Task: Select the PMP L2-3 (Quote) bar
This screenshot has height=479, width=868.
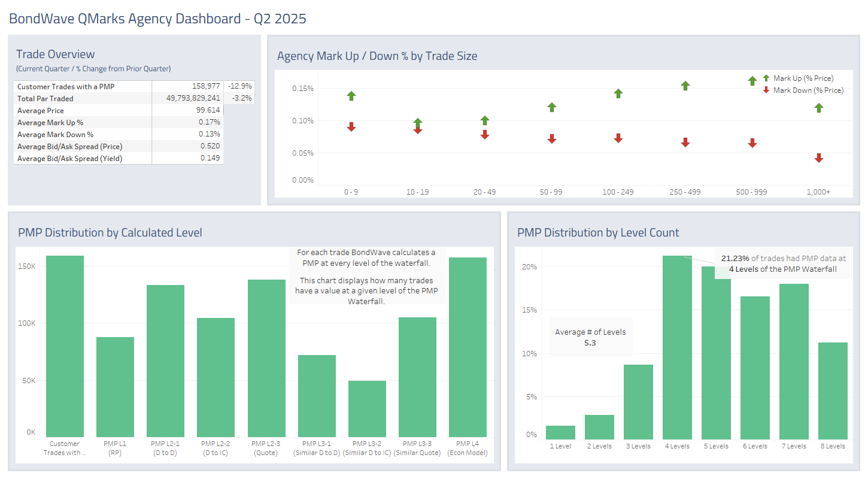Action: pyautogui.click(x=266, y=358)
